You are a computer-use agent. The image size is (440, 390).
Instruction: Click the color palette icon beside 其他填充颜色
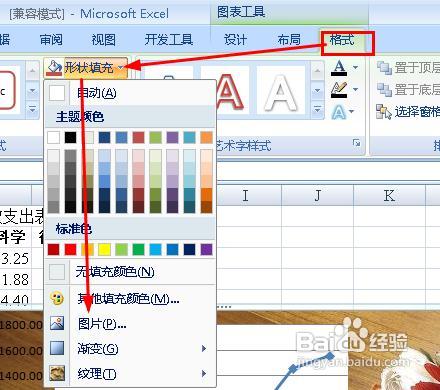(x=57, y=298)
